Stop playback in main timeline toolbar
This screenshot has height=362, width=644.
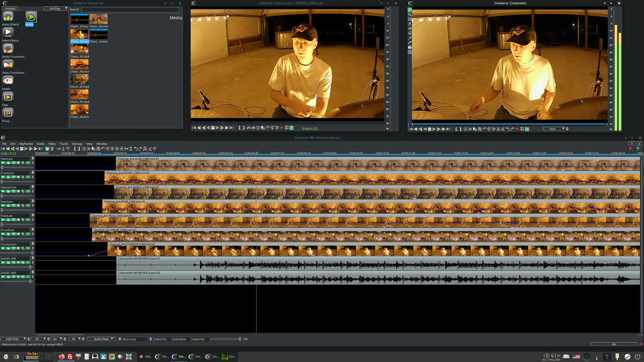22,149
